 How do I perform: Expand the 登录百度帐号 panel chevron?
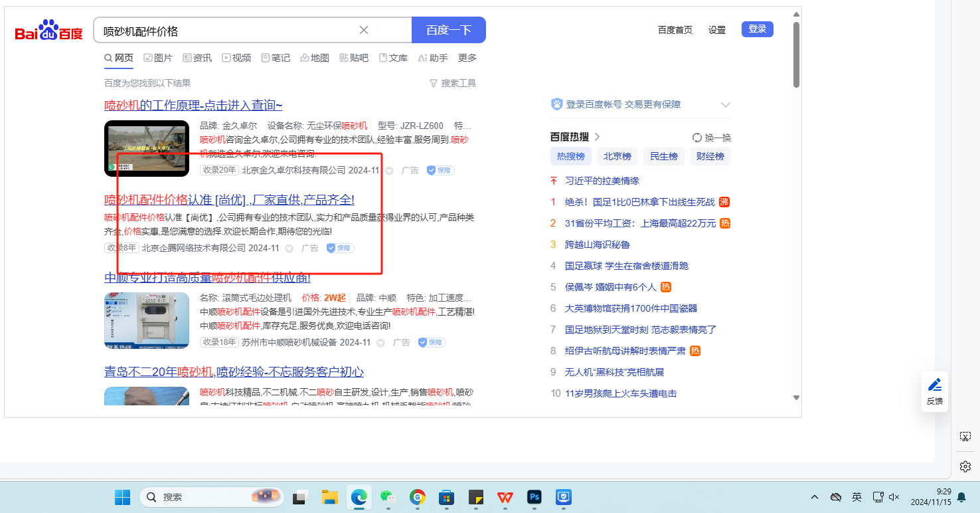coord(725,105)
